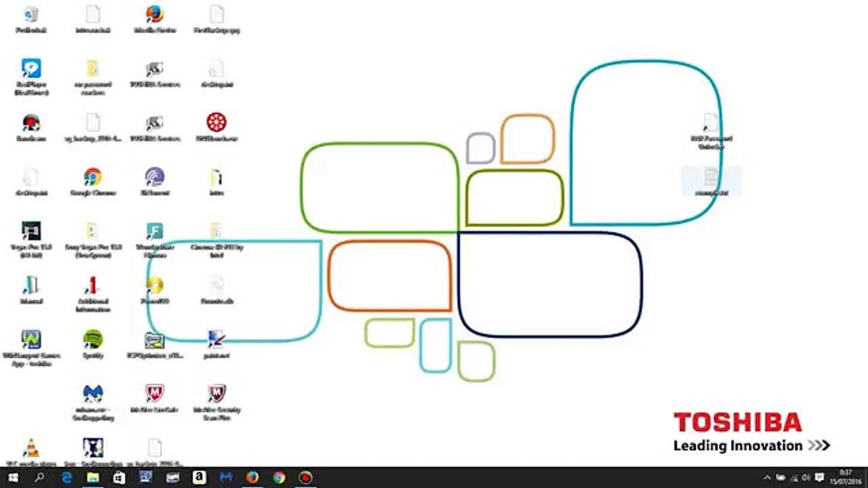Select the paint.net desktop shortcut
The width and height of the screenshot is (868, 488).
(216, 344)
